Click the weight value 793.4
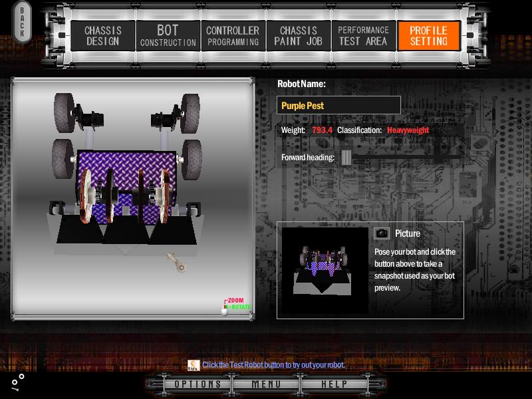 coord(322,130)
